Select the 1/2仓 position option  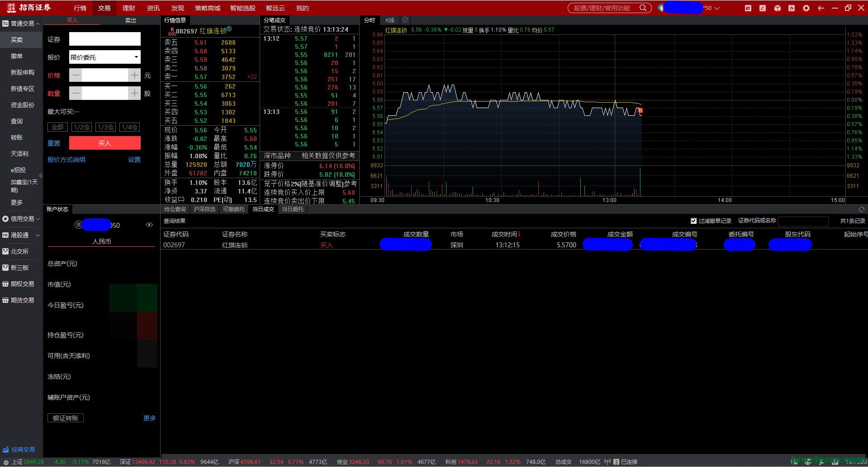pyautogui.click(x=81, y=127)
